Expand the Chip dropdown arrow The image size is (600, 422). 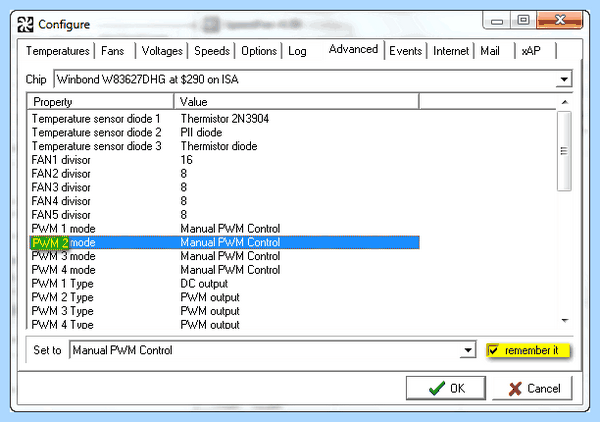coord(564,80)
